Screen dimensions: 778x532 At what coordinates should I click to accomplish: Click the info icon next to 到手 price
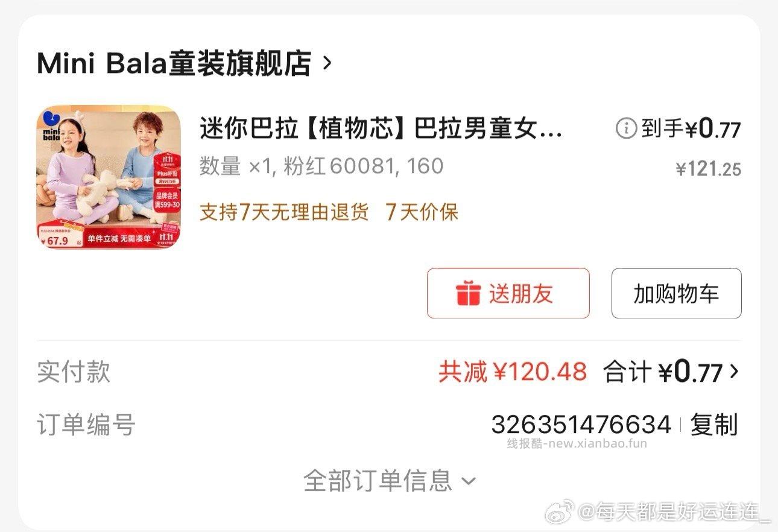[x=626, y=128]
